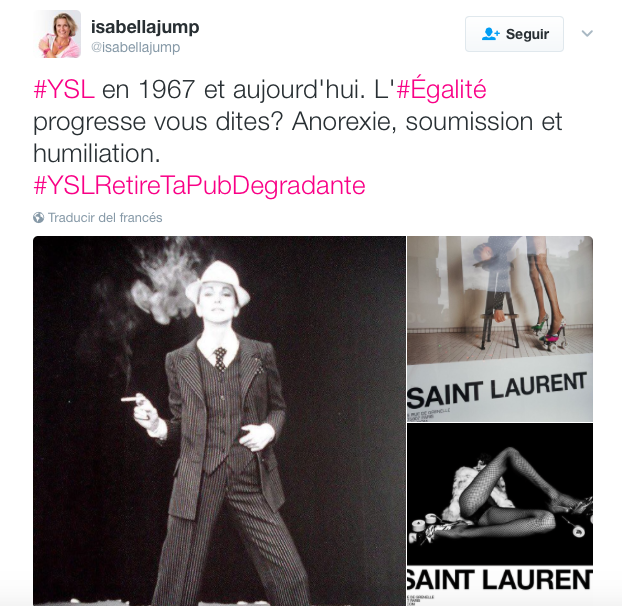
Task: Click the text 'en 1967 et aujourd'hui'
Action: click(x=233, y=89)
